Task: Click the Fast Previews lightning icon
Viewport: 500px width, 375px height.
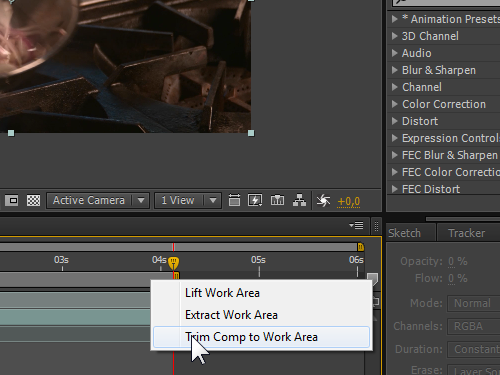Action: click(255, 200)
